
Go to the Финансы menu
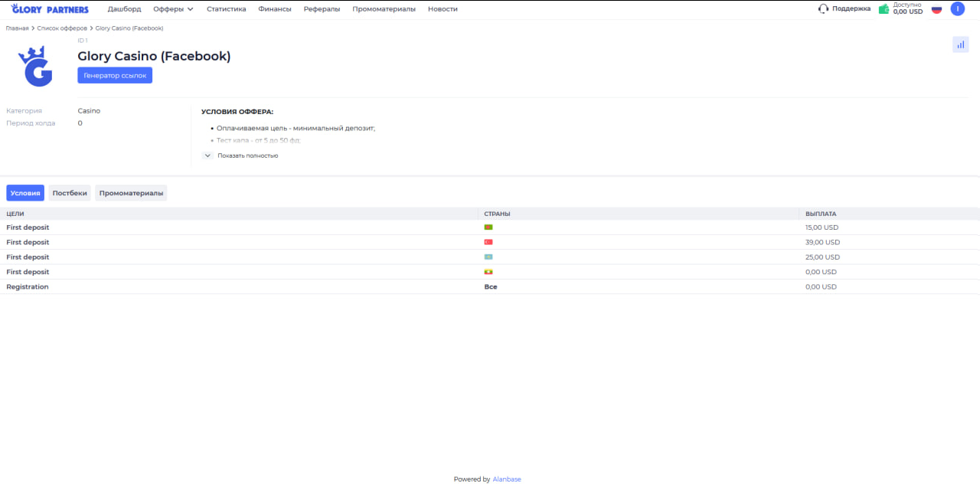pos(274,9)
